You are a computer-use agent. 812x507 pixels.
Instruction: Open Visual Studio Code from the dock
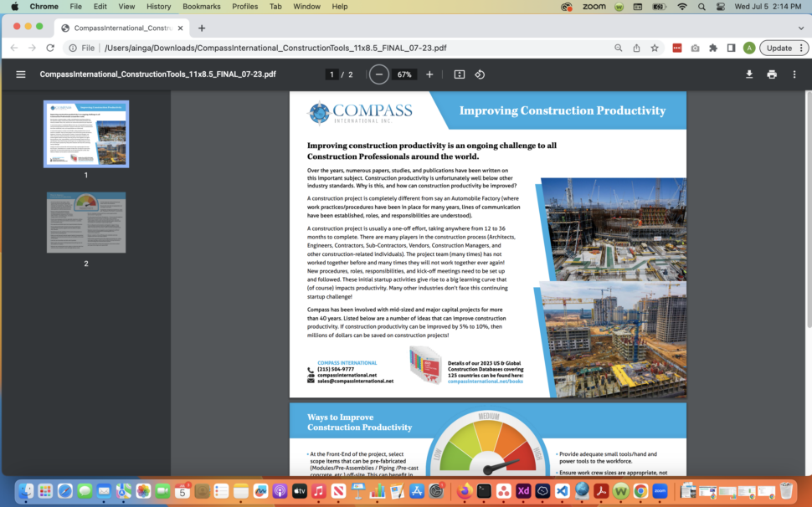pyautogui.click(x=562, y=490)
